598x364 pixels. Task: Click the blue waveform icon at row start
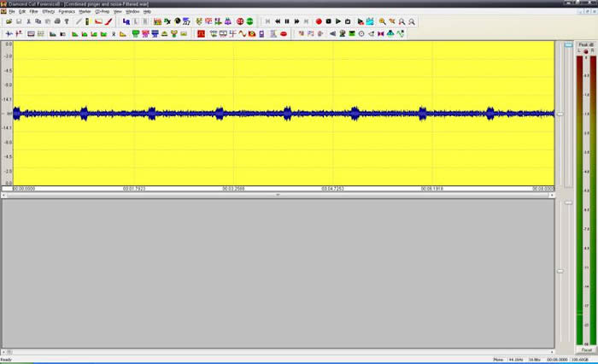(9, 34)
